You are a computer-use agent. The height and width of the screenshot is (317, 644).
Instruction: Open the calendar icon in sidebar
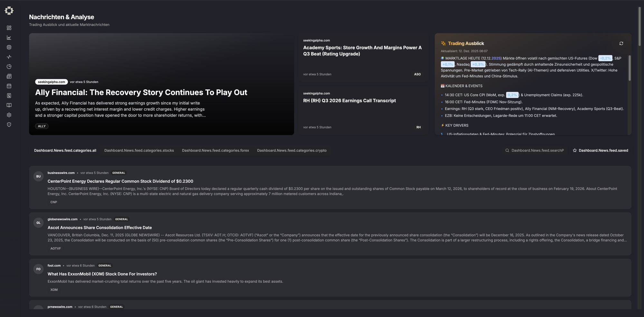(9, 86)
